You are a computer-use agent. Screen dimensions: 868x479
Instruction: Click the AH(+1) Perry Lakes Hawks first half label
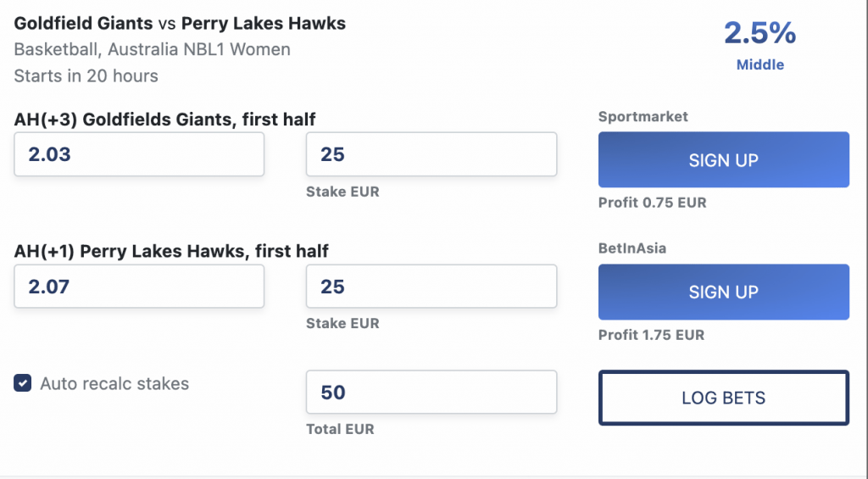tap(171, 251)
